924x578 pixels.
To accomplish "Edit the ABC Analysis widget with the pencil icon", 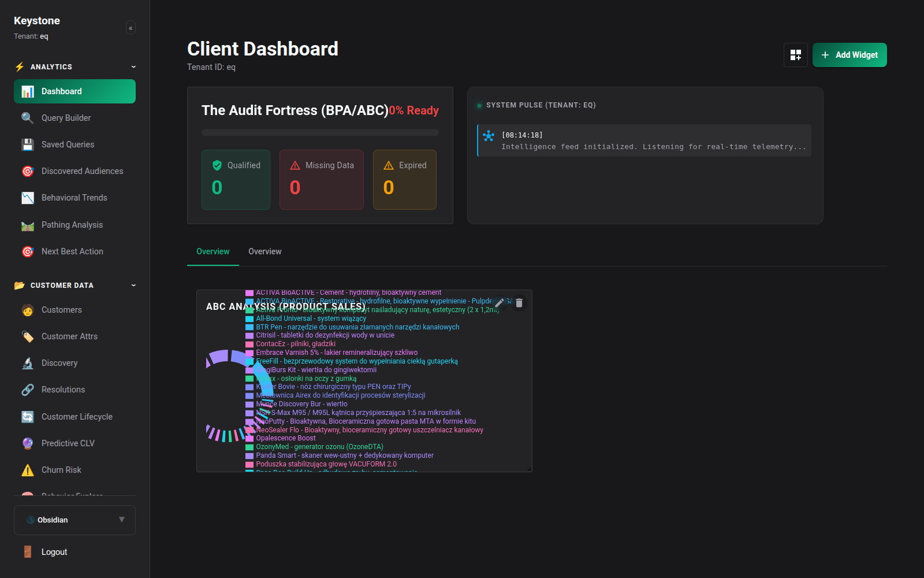I will (500, 303).
